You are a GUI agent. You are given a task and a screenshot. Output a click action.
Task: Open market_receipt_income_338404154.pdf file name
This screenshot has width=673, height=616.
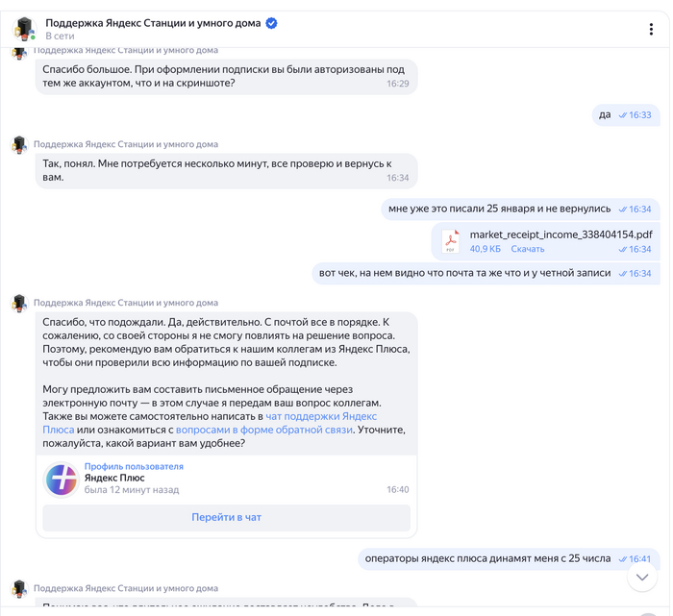(x=561, y=234)
